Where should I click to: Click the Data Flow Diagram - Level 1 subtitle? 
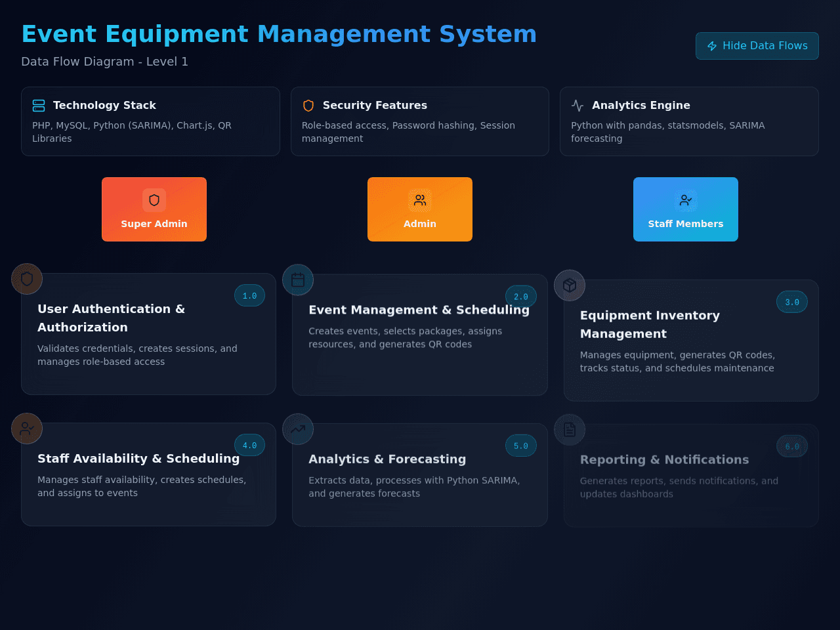[x=104, y=62]
